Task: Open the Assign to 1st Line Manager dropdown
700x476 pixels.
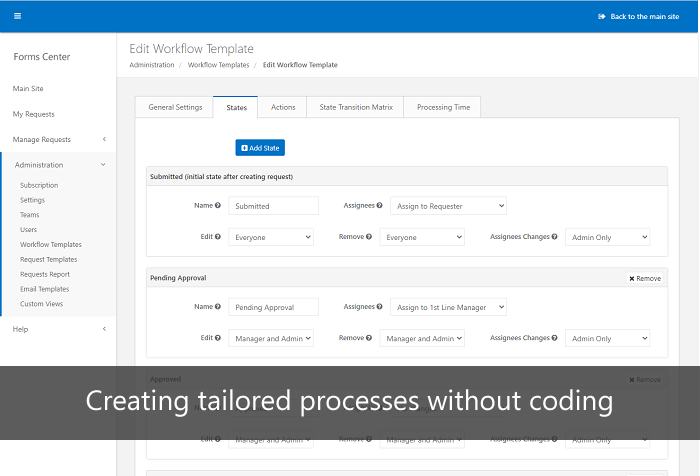Action: [x=449, y=307]
